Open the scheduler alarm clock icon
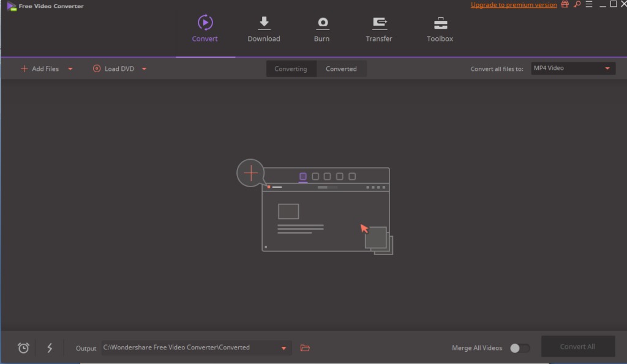The image size is (627, 364). (x=24, y=347)
